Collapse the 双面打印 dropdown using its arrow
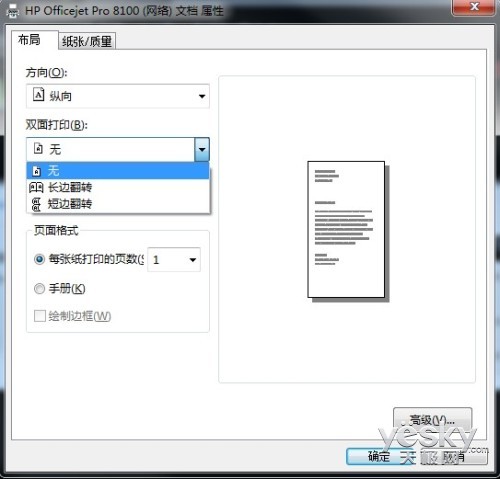Screen dimensions: 500x479 202,149
